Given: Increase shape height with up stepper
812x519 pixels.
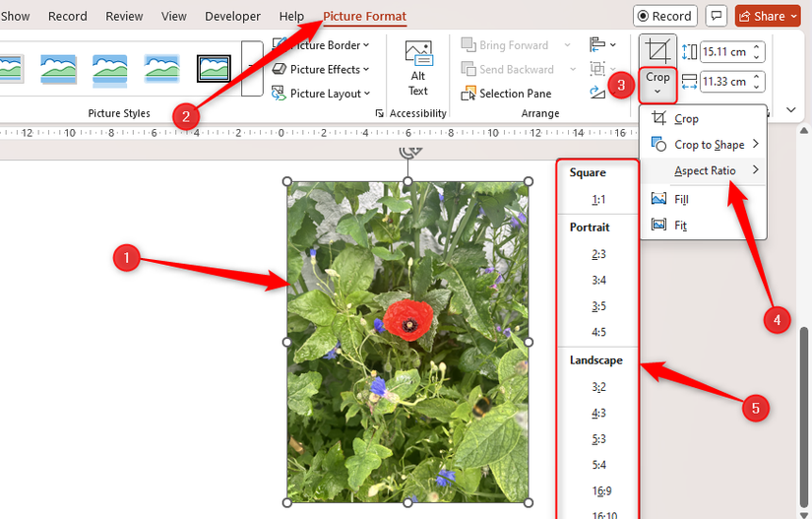Looking at the screenshot, I should coord(757,47).
